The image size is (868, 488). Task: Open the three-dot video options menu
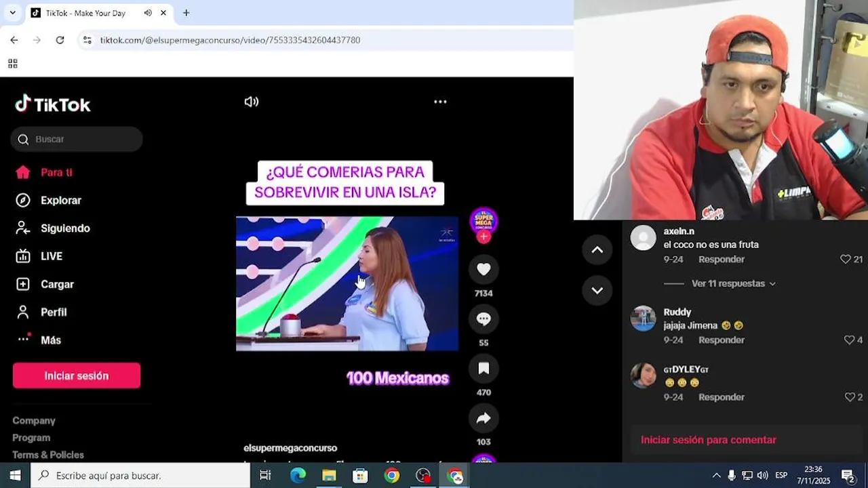point(440,102)
